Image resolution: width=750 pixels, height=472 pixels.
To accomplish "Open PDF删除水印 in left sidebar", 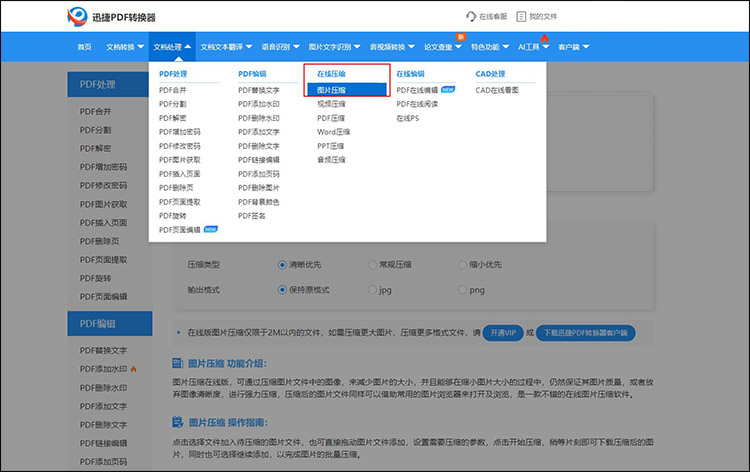I will pos(103,387).
